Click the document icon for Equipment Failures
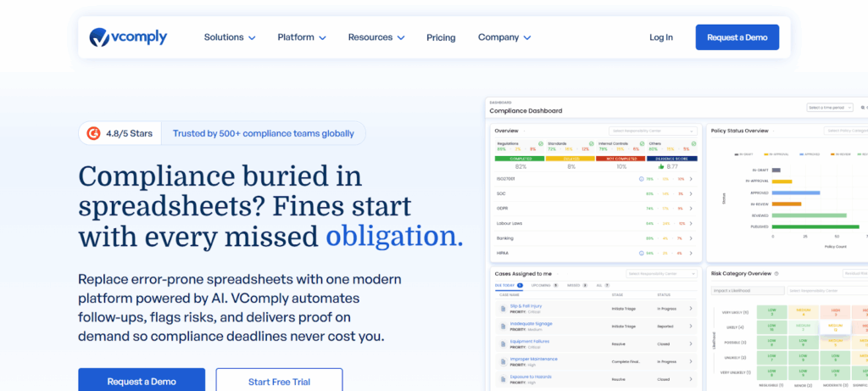Viewport: 868px width, 391px height. point(503,344)
